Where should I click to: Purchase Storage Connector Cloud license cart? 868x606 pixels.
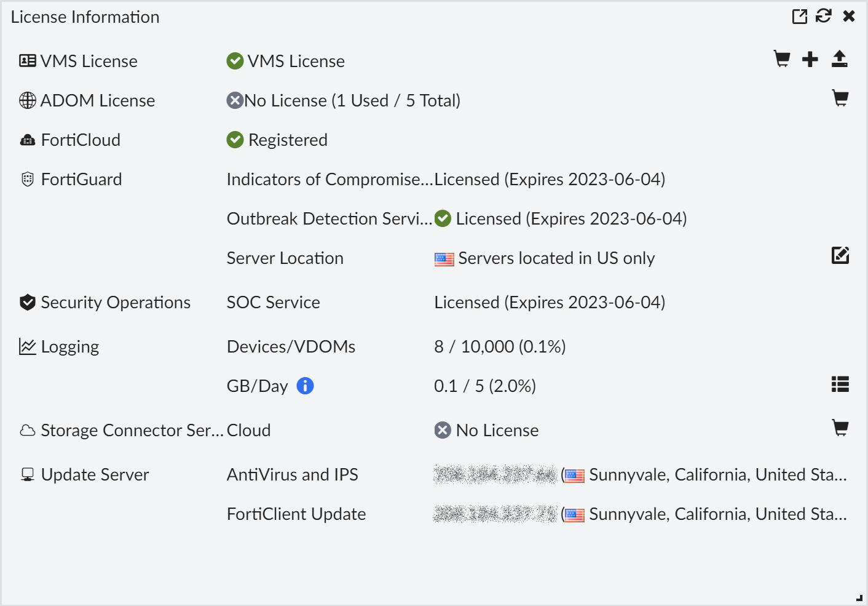click(x=840, y=428)
